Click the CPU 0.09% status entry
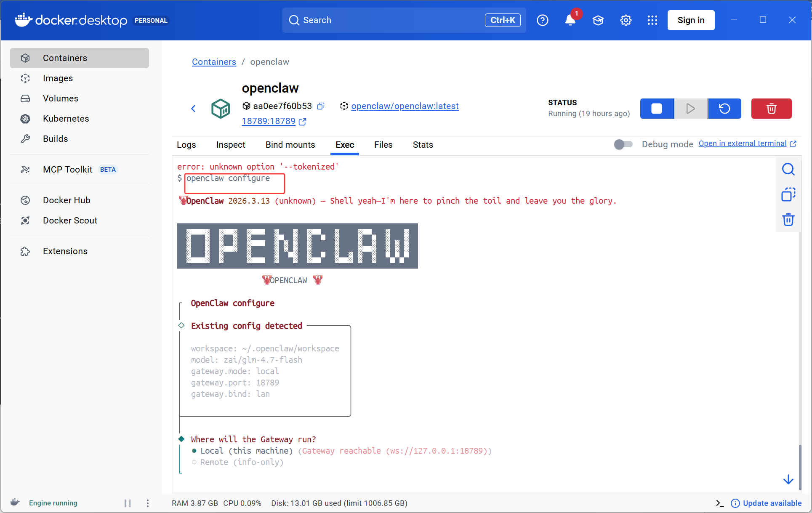The height and width of the screenshot is (513, 812). pos(242,503)
